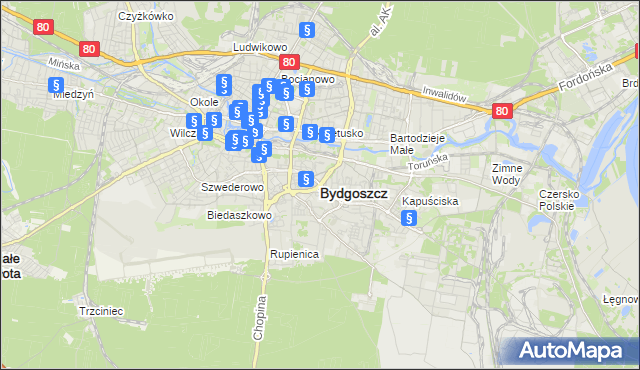Select the Biedaszkowo label
Screen dimensions: 640x370
(x=240, y=215)
